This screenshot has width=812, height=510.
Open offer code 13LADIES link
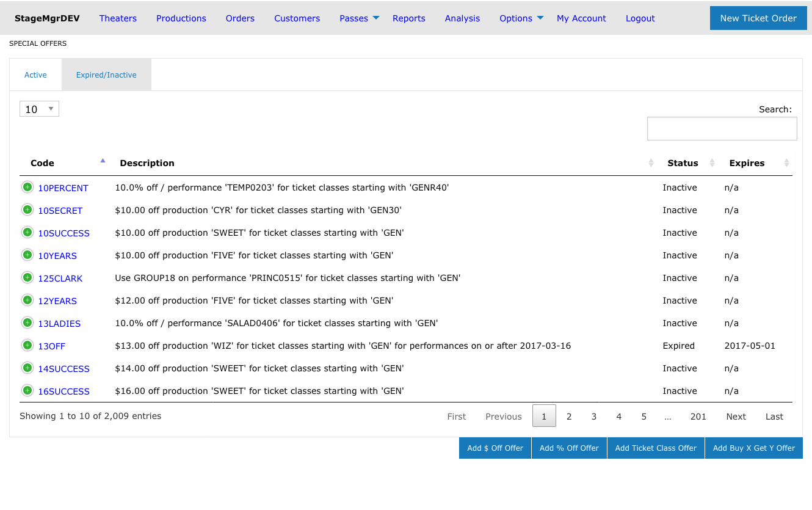tap(59, 324)
